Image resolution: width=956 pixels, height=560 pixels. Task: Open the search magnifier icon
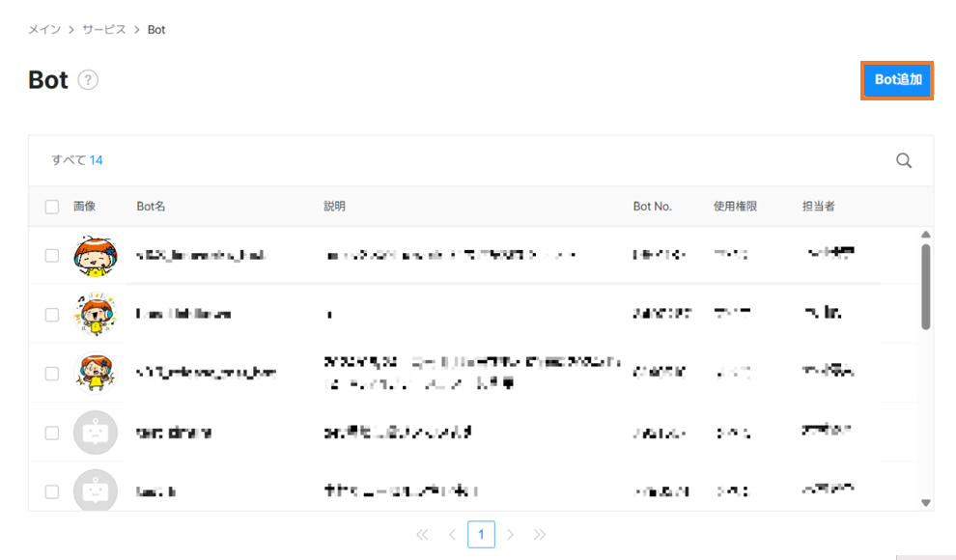pos(904,161)
